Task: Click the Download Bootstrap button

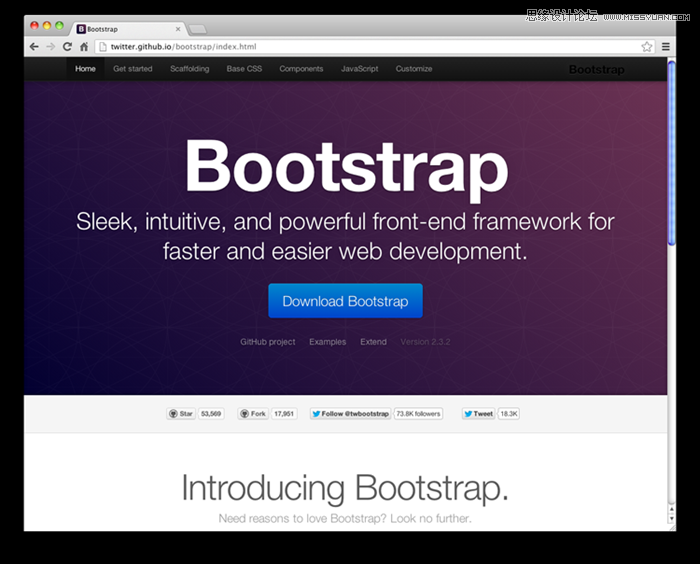Action: pyautogui.click(x=345, y=301)
